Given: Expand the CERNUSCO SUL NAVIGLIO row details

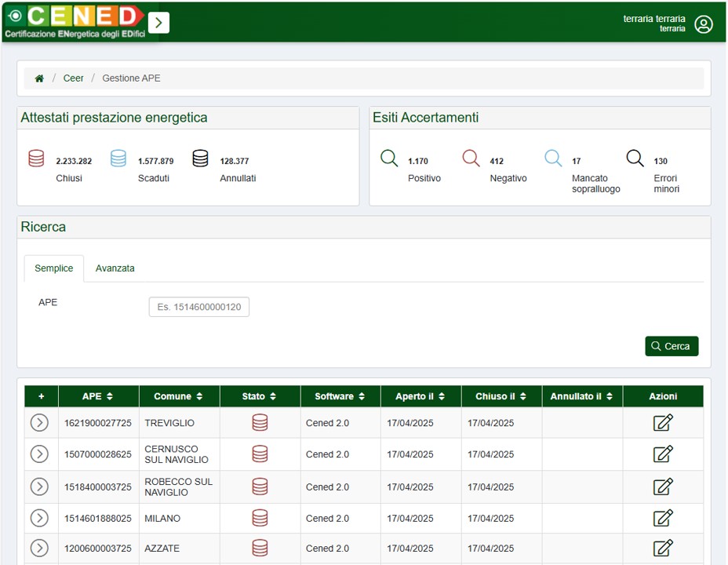Looking at the screenshot, I should tap(39, 454).
